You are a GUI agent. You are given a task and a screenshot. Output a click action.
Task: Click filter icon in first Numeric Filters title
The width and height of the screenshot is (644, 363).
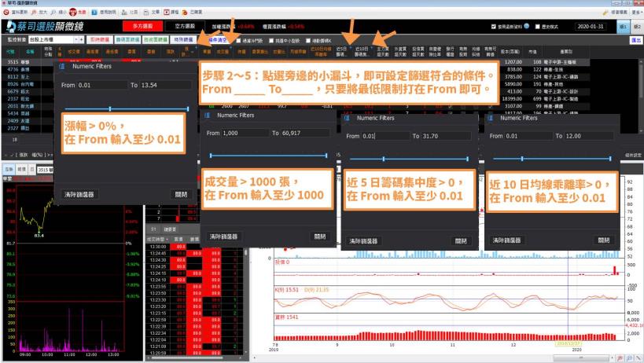[62, 66]
